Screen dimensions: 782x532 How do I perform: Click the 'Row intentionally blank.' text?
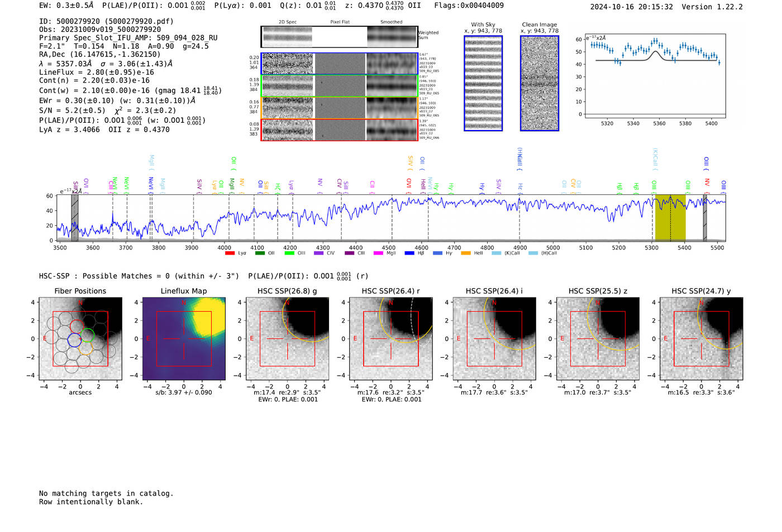pos(91,502)
